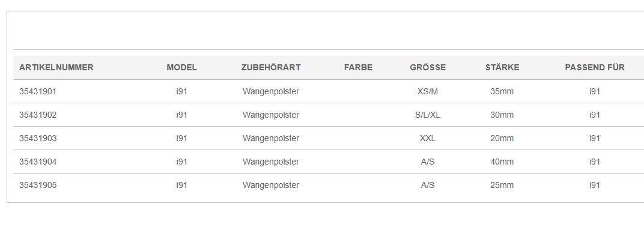Screen dimensions: 644x233
Task: Click Wangenpolster in the 35431903 row
Action: pos(271,139)
